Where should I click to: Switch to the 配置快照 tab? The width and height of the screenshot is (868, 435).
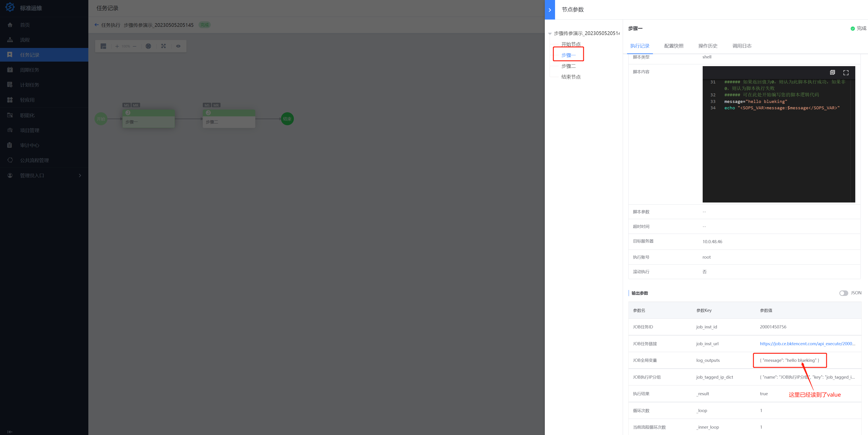[x=674, y=46]
